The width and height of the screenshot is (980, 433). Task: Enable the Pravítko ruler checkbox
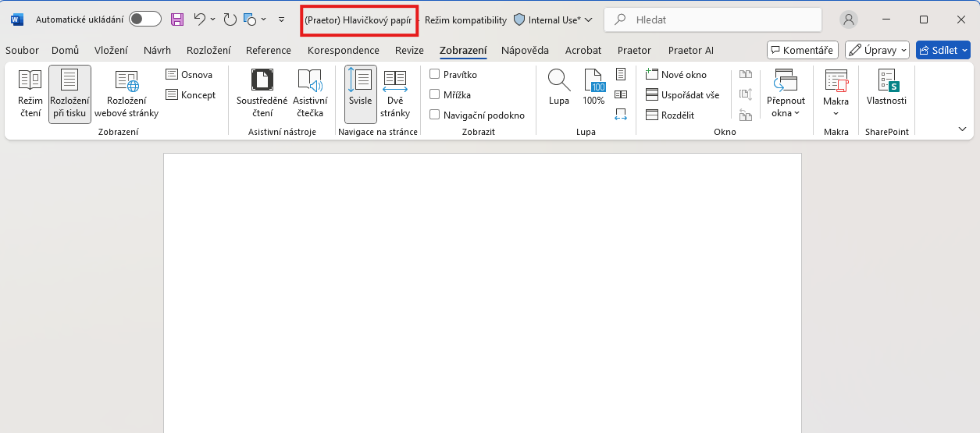pos(435,75)
